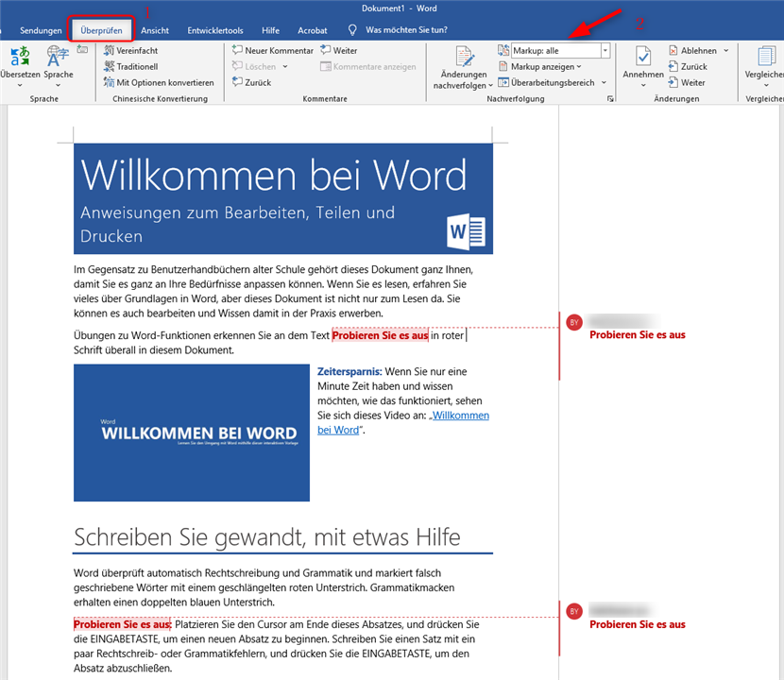Click the Willkommen bei Word video thumbnail
Viewport: 784px width, 680px height.
tap(191, 433)
